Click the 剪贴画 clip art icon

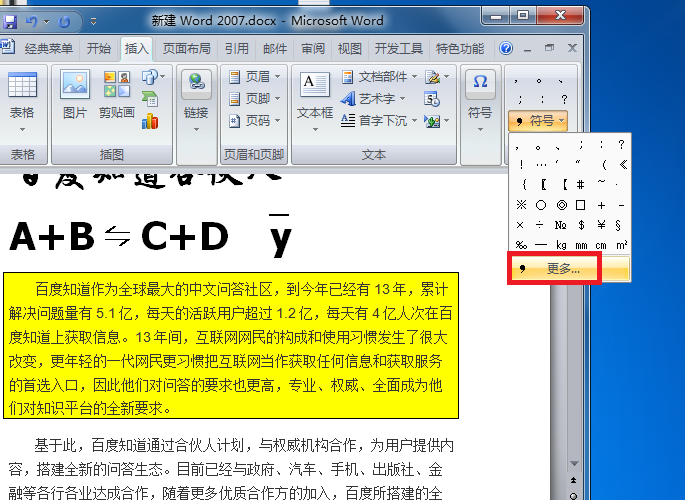(x=117, y=94)
